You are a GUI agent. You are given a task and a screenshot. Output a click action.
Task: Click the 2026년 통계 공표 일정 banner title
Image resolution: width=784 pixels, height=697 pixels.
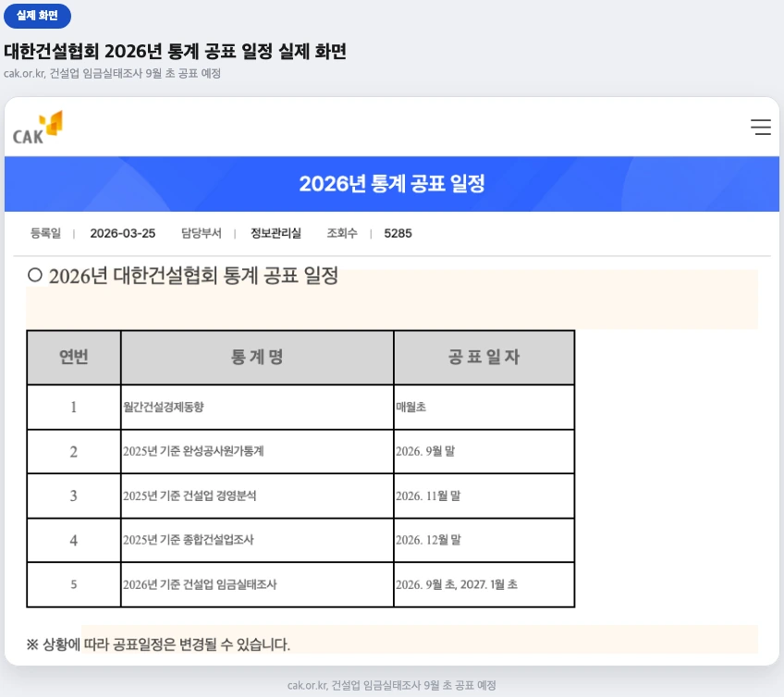point(392,184)
